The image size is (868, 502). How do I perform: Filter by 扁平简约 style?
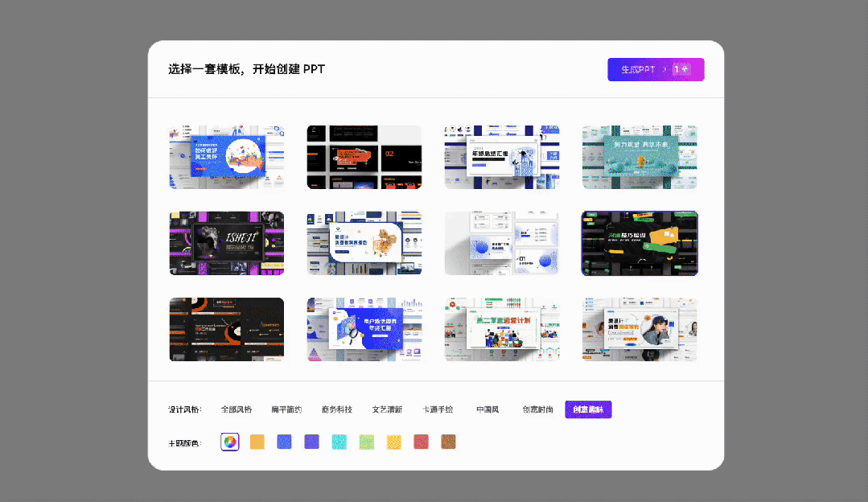point(286,409)
